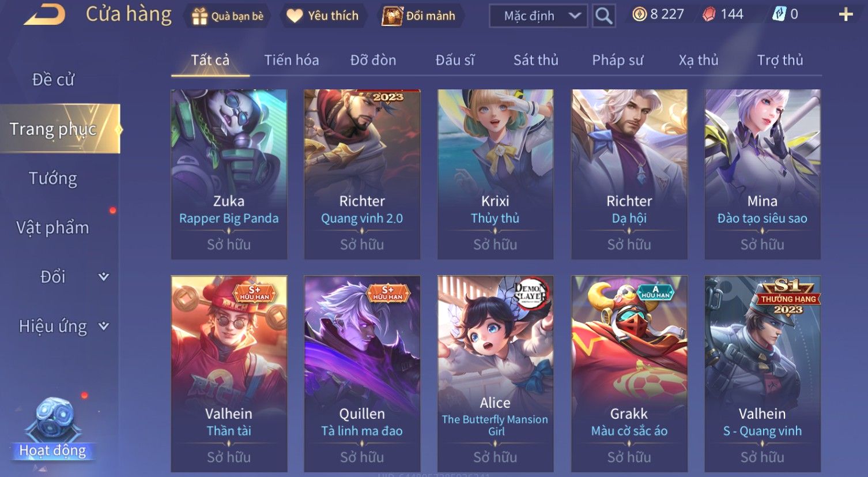The image size is (868, 477).
Task: Open the Tướng sidebar category
Action: [x=53, y=178]
